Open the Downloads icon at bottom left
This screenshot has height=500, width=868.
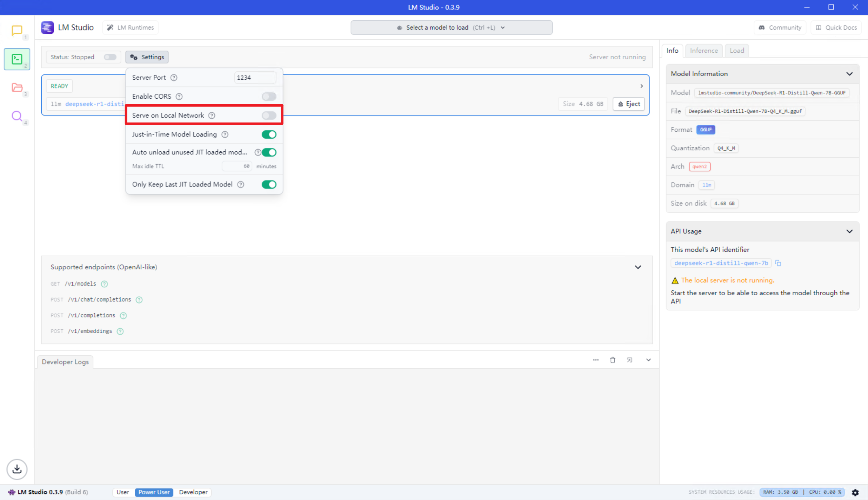tap(17, 469)
